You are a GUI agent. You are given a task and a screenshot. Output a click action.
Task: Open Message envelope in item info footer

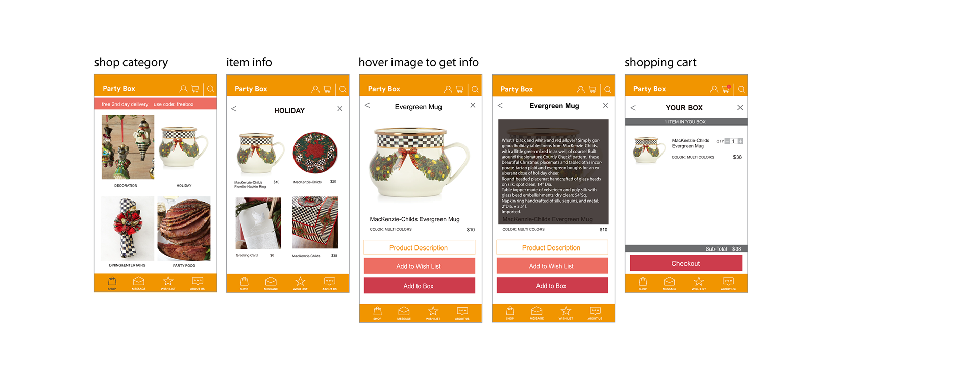[271, 283]
